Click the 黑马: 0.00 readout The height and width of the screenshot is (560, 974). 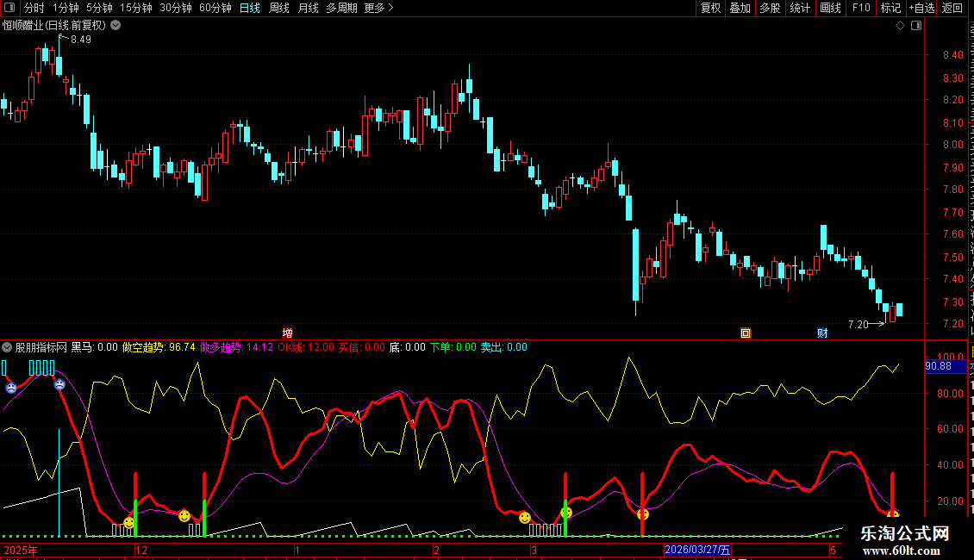tap(95, 347)
